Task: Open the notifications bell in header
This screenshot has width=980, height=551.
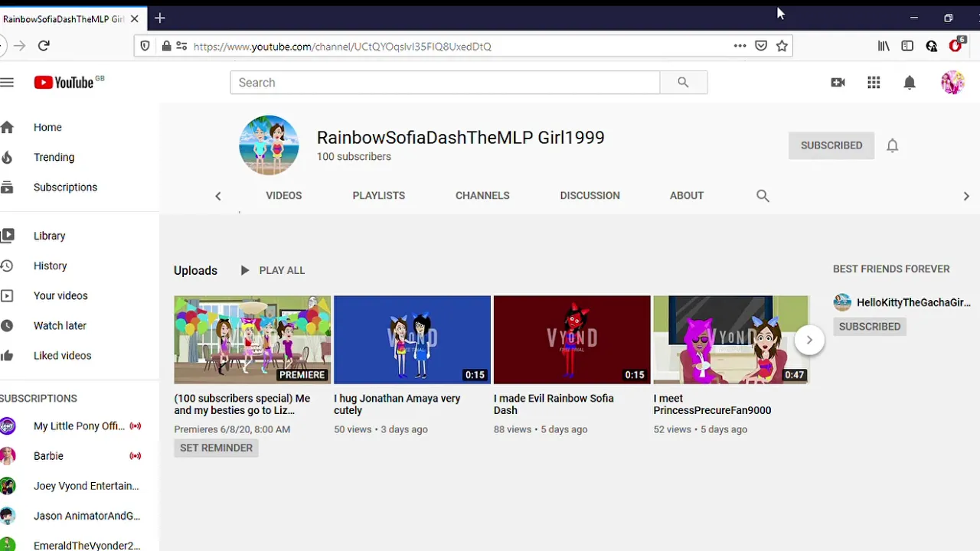Action: 910,83
